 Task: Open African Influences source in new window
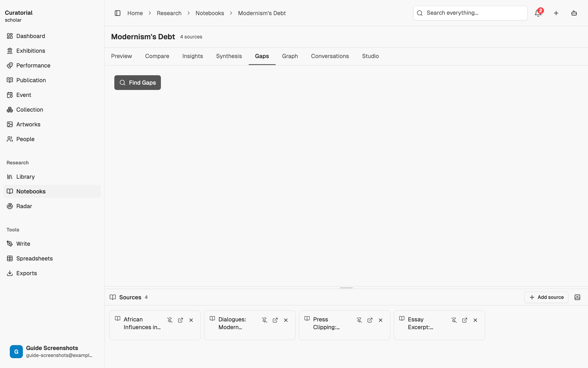click(x=180, y=320)
